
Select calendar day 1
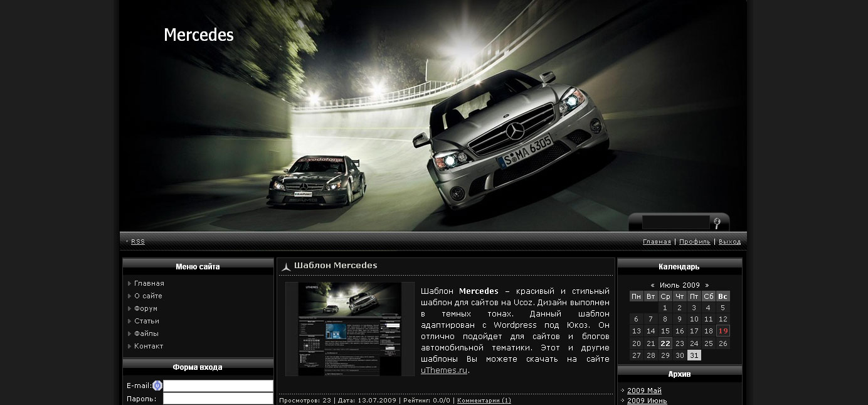[665, 308]
